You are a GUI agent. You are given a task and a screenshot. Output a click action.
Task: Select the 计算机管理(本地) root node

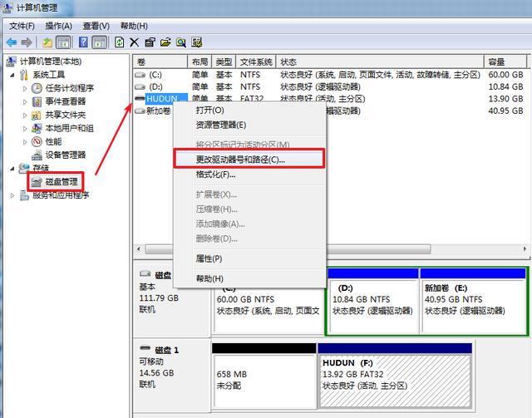click(x=50, y=61)
